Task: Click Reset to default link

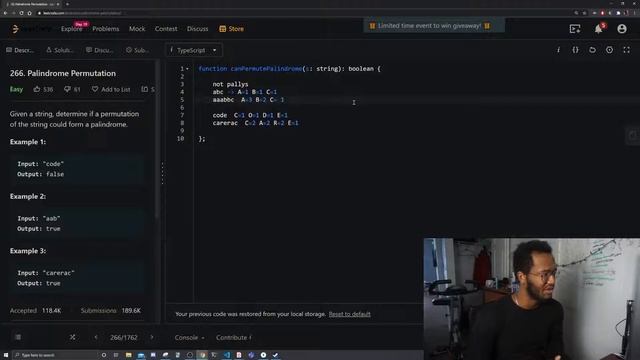Action: 349,314
